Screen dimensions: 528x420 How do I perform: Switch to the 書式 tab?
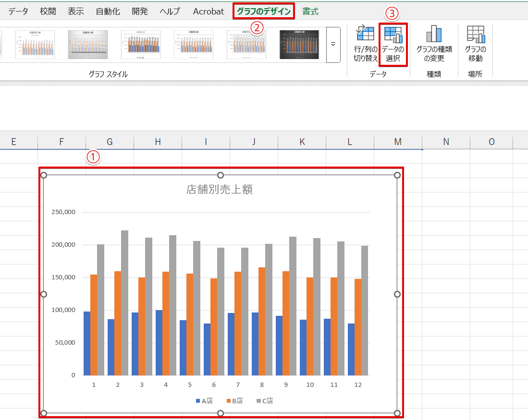[x=310, y=11]
